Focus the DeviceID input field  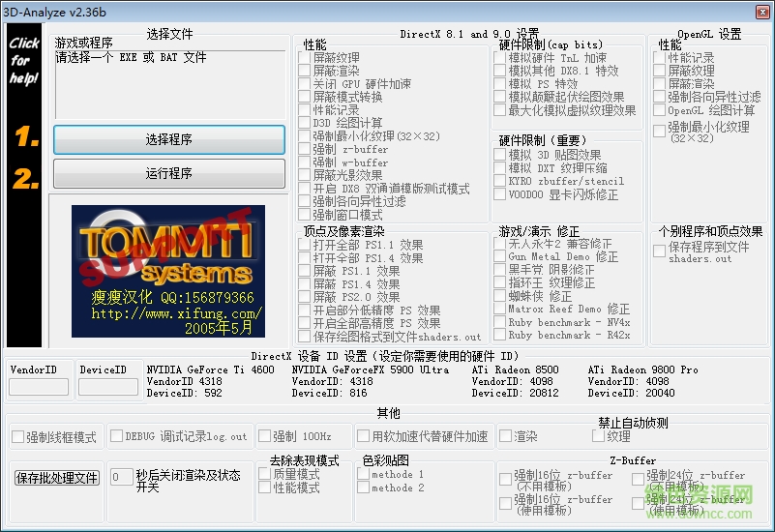pos(108,386)
